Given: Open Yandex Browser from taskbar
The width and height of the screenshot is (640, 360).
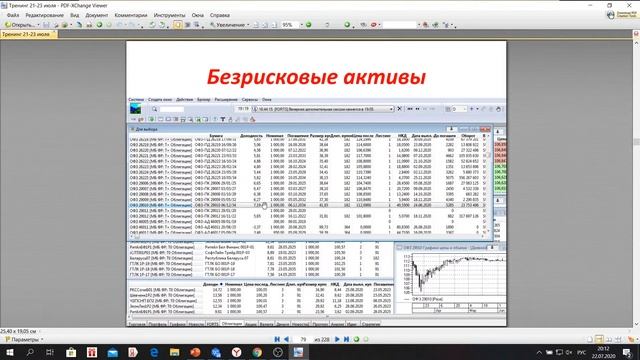Looking at the screenshot, I should click(x=236, y=352).
